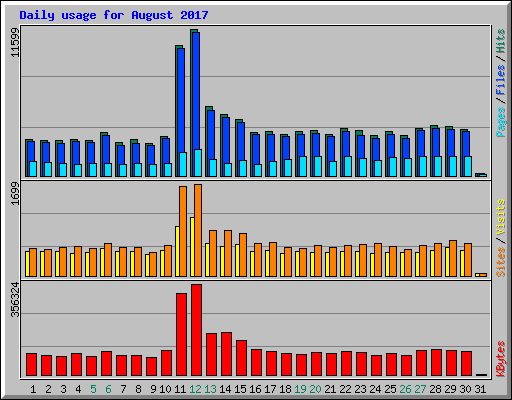Image resolution: width=512 pixels, height=400 pixels.
Task: Click the y-axis value 11599
Action: tap(15, 42)
